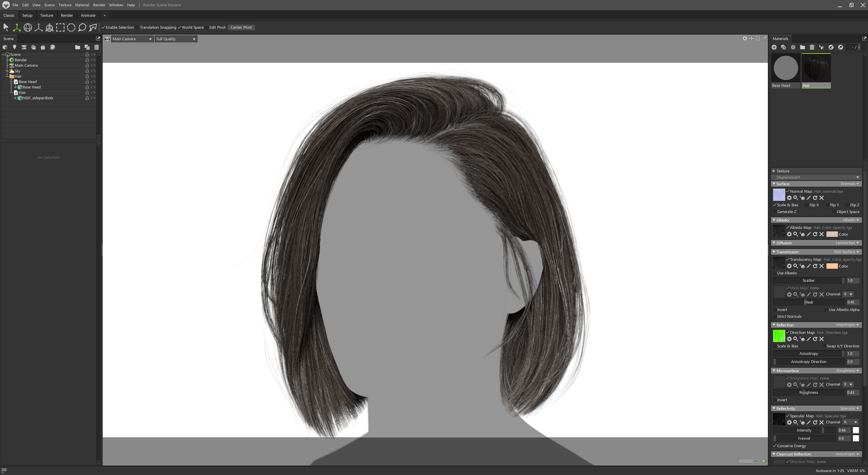
Task: Open the Material menu
Action: coord(82,5)
